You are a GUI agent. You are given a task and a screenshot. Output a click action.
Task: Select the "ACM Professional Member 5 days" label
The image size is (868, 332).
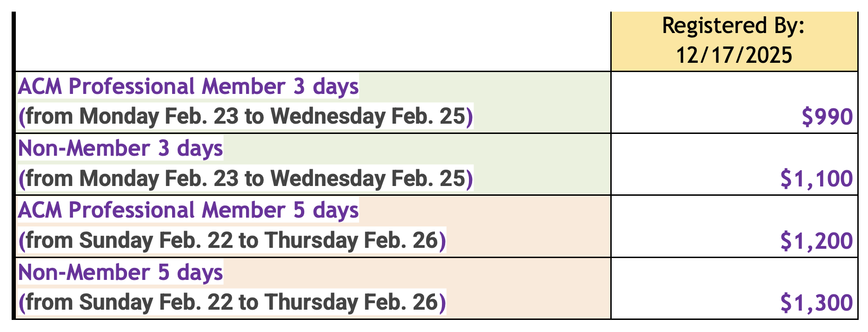coord(188,210)
